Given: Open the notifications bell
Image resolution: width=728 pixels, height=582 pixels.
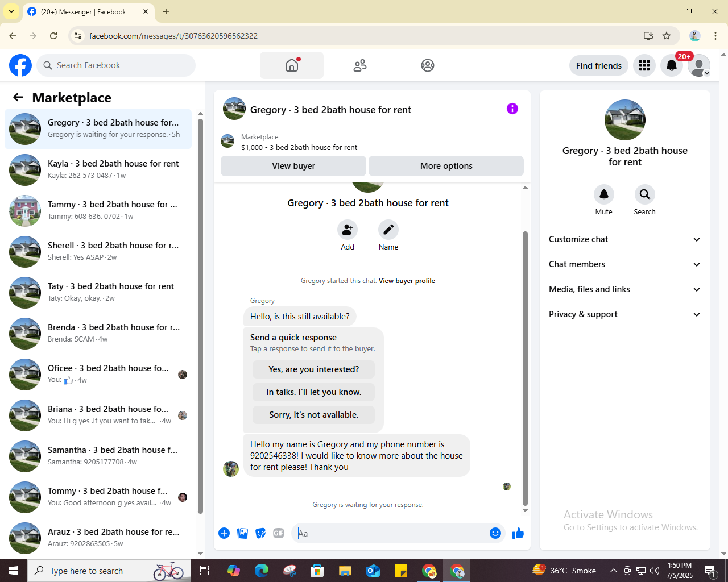Looking at the screenshot, I should point(672,65).
